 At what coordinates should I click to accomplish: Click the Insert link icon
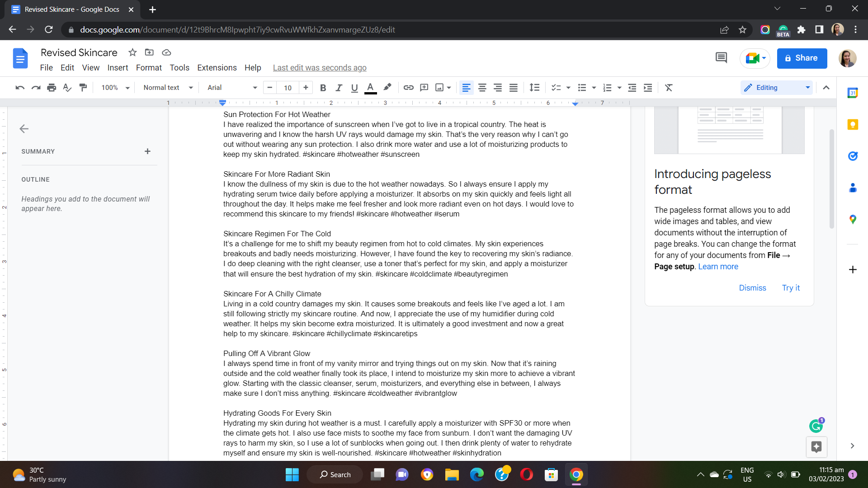(408, 88)
